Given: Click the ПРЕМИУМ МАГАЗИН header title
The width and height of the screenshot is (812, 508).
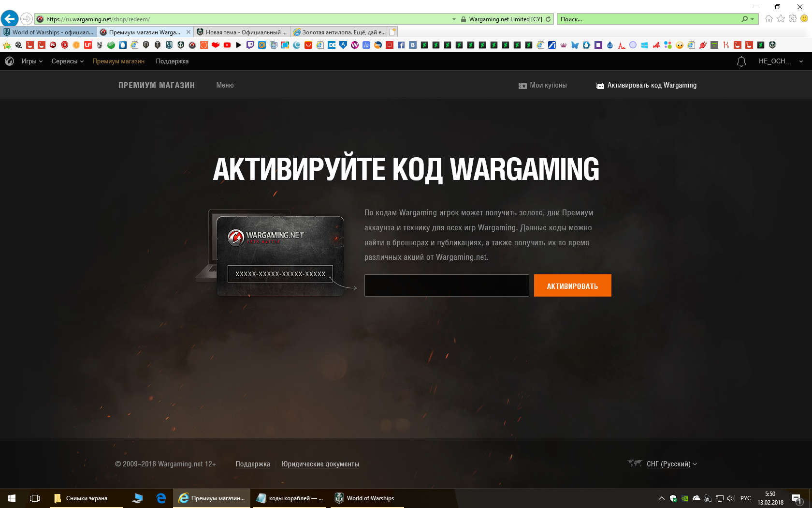Looking at the screenshot, I should (x=157, y=85).
